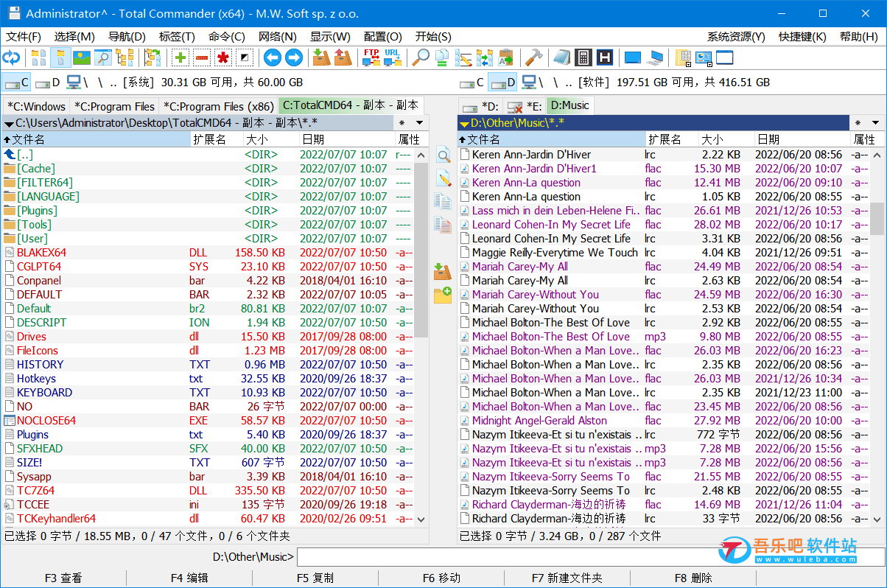Image resolution: width=887 pixels, height=588 pixels.
Task: Go to parent directory [..] entry
Action: 208,155
